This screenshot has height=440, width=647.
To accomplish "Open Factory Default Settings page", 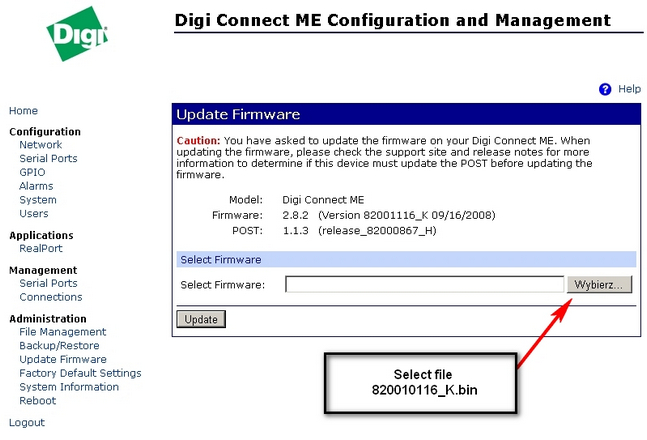I will 80,373.
